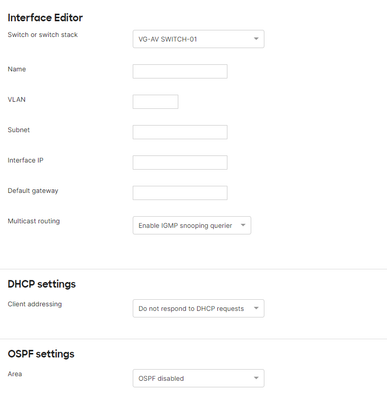Screen dimensions: 387x400
Task: Click the Switch or switch stack label
Action: click(x=43, y=35)
